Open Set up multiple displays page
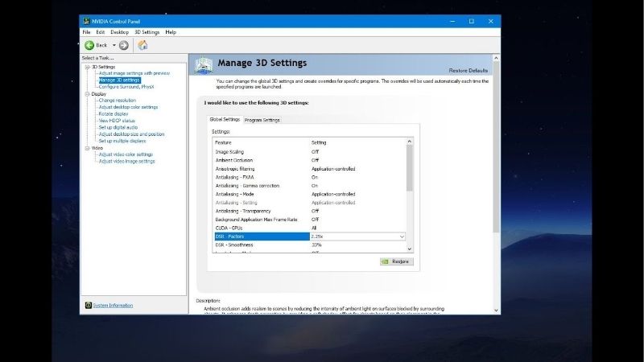Viewport: 644px width, 362px height. coord(122,141)
